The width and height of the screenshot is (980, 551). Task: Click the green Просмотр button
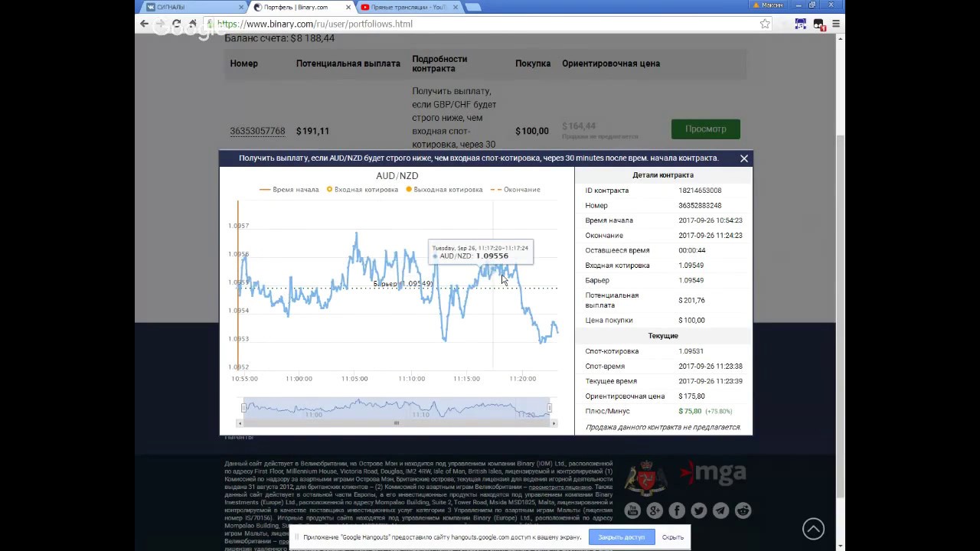(x=705, y=129)
